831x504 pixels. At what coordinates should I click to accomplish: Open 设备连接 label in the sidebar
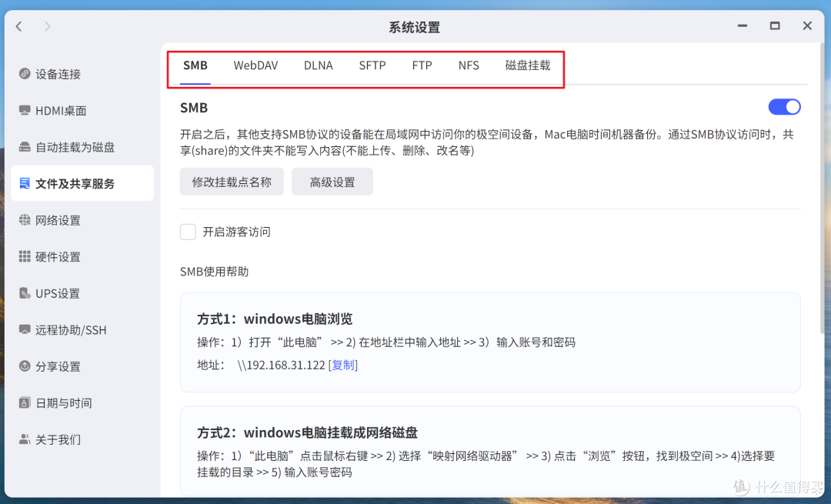(x=58, y=74)
